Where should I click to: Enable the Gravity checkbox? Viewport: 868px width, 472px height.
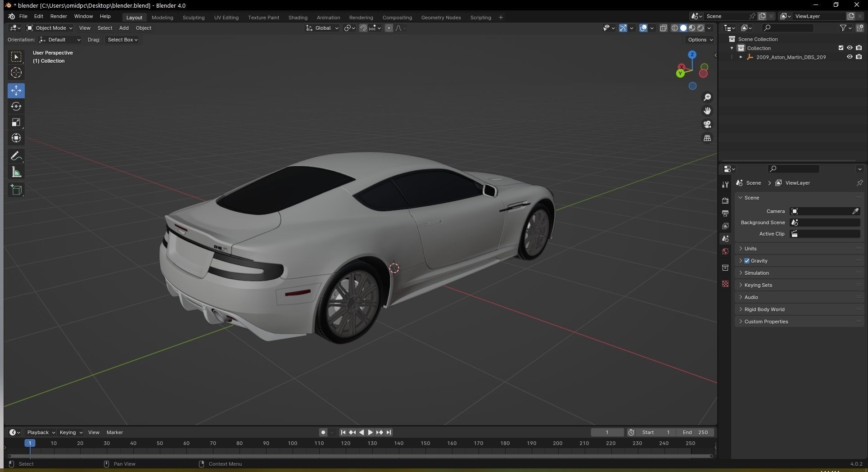click(x=747, y=261)
